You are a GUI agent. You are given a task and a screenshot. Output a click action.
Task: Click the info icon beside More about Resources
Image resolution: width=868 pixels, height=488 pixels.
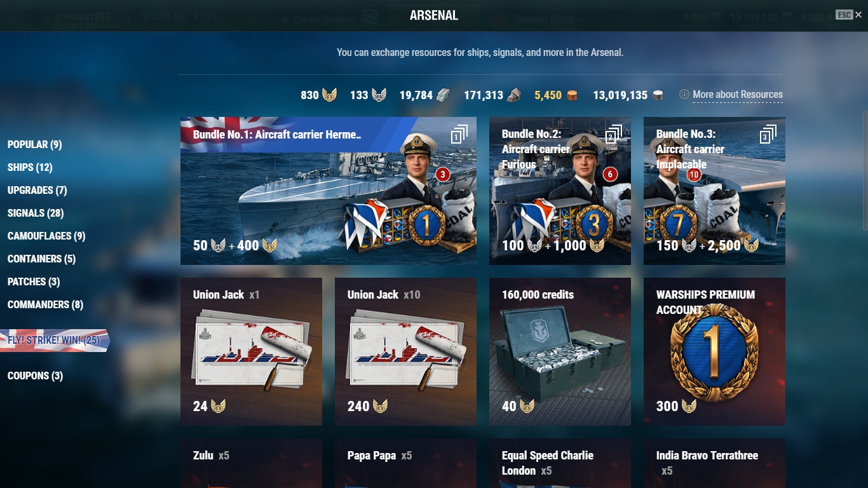684,95
